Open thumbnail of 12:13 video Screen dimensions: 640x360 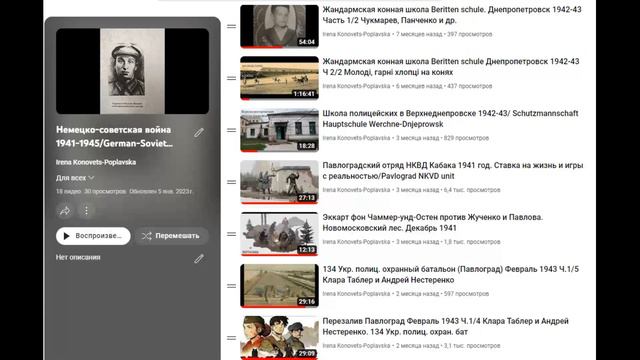pos(279,234)
